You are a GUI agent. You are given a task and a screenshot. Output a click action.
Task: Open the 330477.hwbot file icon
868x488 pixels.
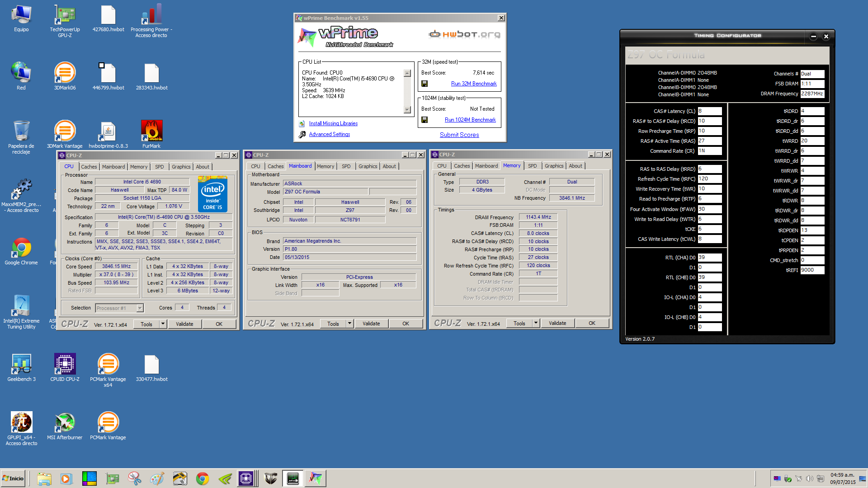(151, 367)
